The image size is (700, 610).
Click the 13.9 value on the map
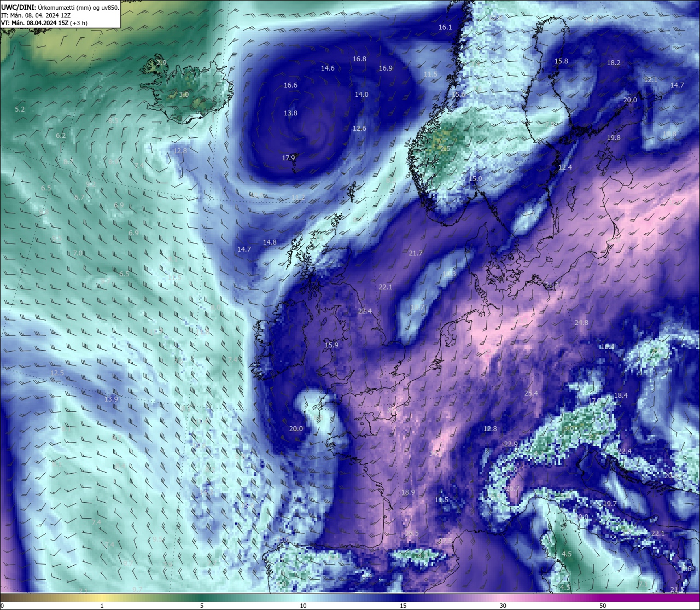pos(111,399)
